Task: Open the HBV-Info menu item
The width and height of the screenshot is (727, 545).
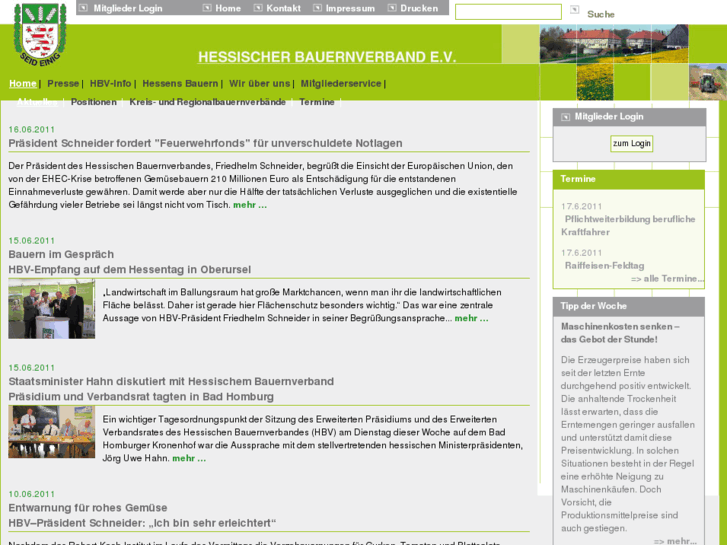Action: pos(110,83)
